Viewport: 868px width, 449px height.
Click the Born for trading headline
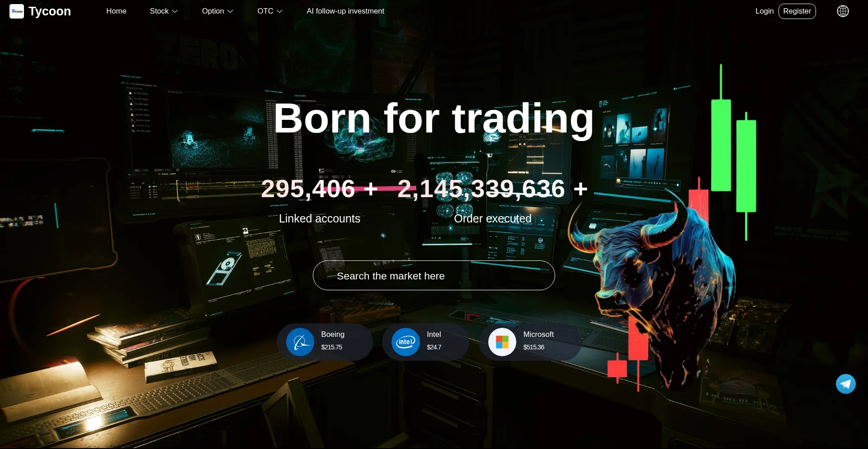(x=434, y=118)
